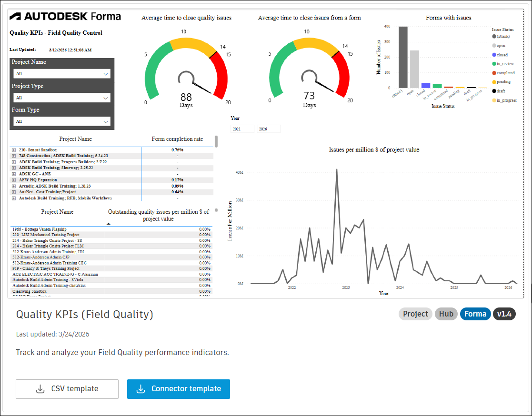The height and width of the screenshot is (416, 532).
Task: Click the download icon on Connector template
Action: pos(141,389)
